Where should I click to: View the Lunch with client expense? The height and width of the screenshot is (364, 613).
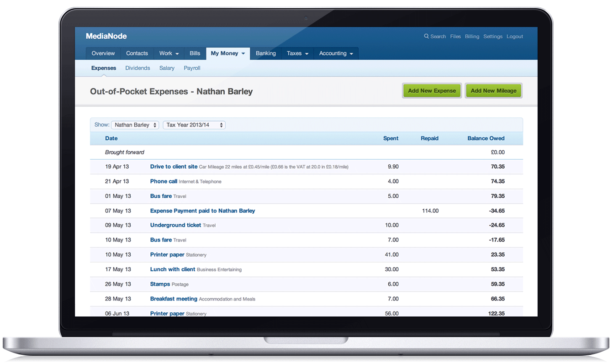click(x=172, y=269)
